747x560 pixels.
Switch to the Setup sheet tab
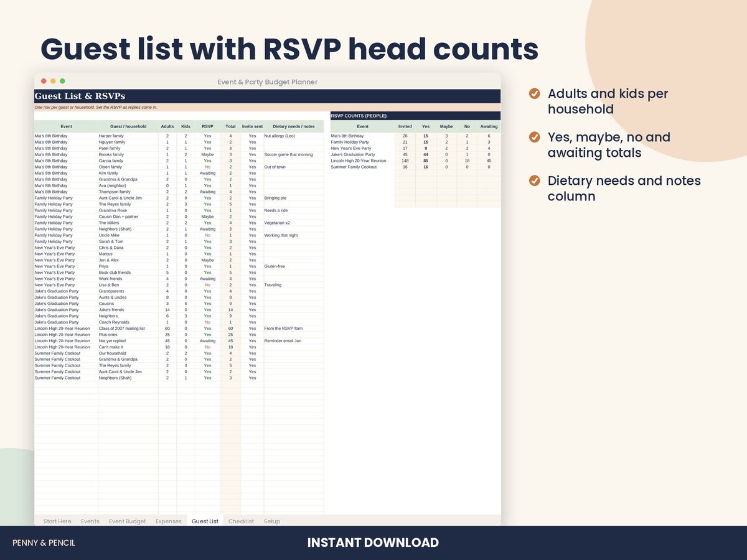pos(272,521)
